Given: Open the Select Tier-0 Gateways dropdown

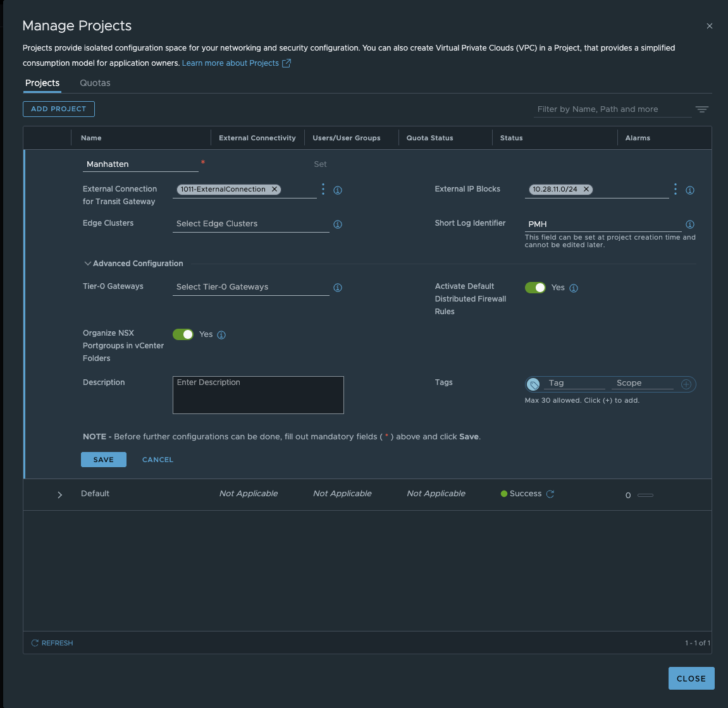Looking at the screenshot, I should point(250,287).
